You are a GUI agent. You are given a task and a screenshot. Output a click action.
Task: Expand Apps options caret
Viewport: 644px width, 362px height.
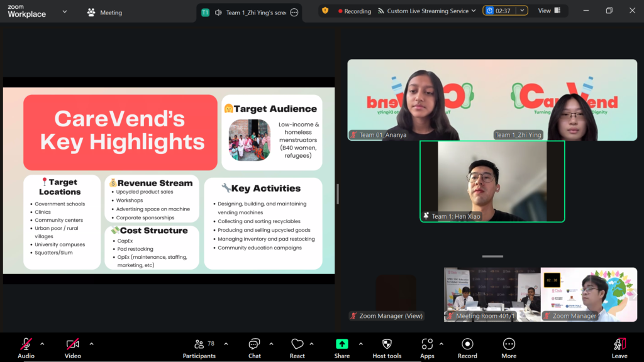[x=441, y=344]
